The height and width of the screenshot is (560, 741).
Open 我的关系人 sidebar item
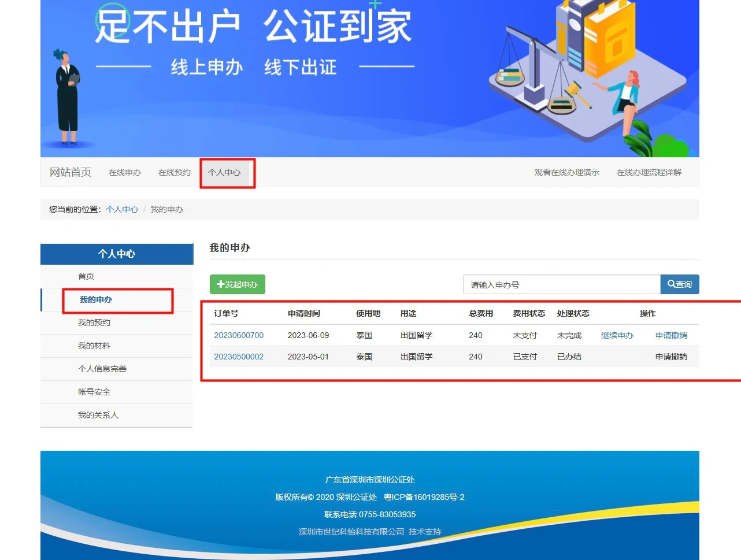98,415
